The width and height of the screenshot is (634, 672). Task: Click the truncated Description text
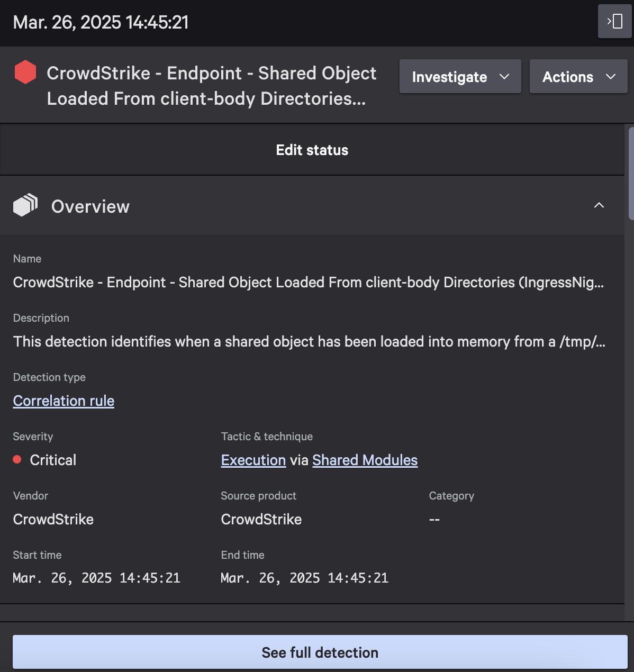click(309, 341)
